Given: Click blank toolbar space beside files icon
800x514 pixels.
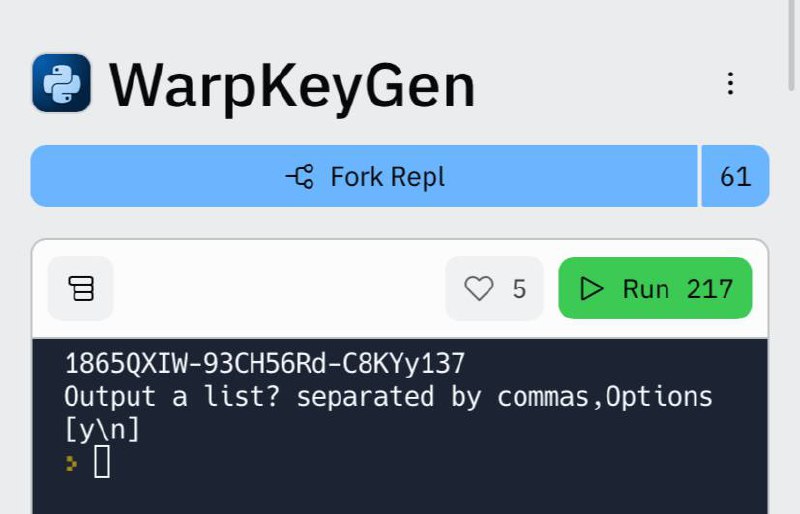Looking at the screenshot, I should click(x=279, y=288).
